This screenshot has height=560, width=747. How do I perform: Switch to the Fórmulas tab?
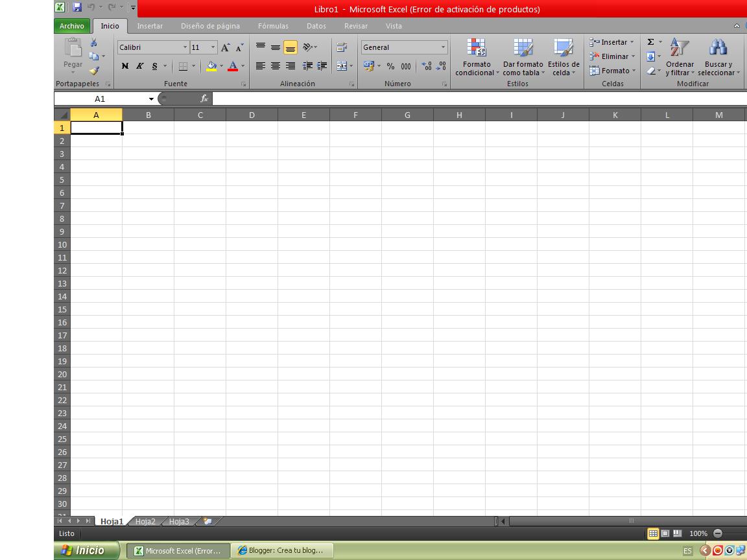pos(273,26)
